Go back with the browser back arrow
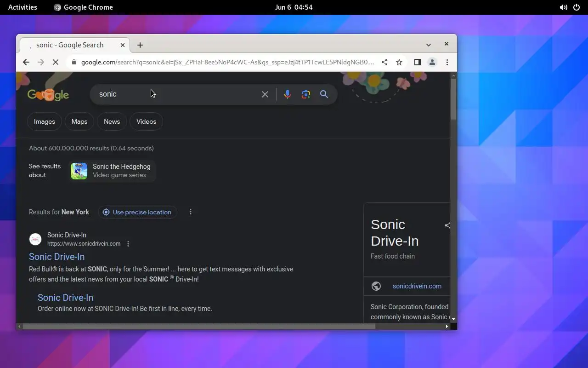 point(26,62)
